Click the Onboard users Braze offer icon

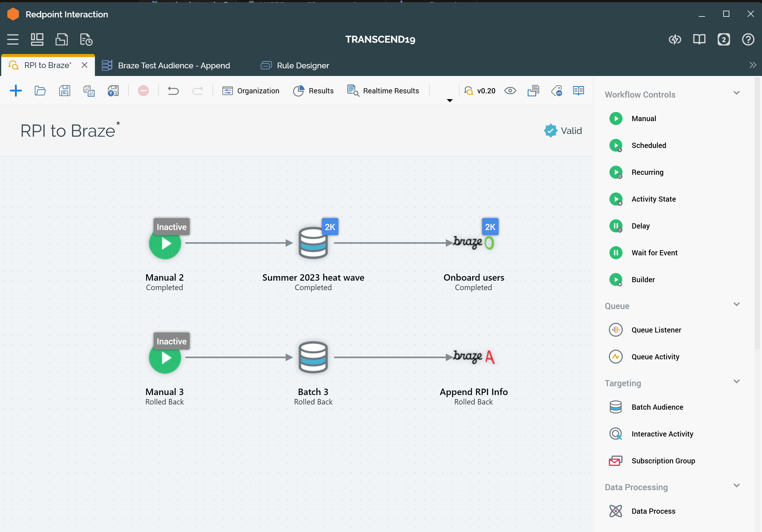pos(474,243)
